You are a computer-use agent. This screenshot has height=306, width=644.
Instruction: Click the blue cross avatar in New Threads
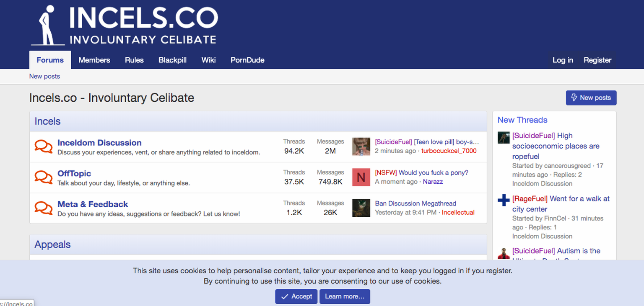[x=504, y=201]
